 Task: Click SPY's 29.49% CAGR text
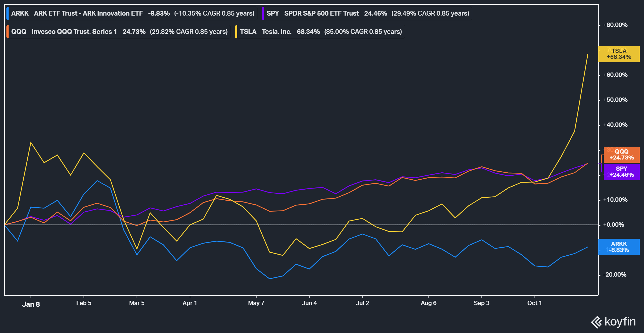430,13
